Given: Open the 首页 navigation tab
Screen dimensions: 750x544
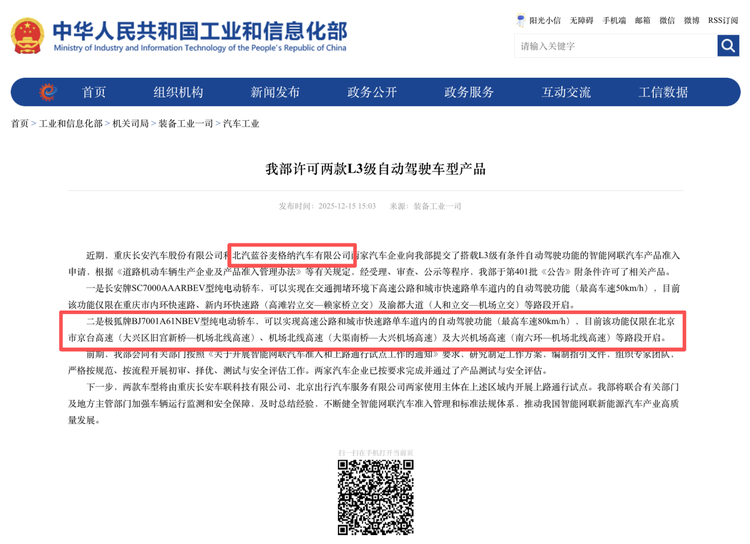Looking at the screenshot, I should coord(94,92).
